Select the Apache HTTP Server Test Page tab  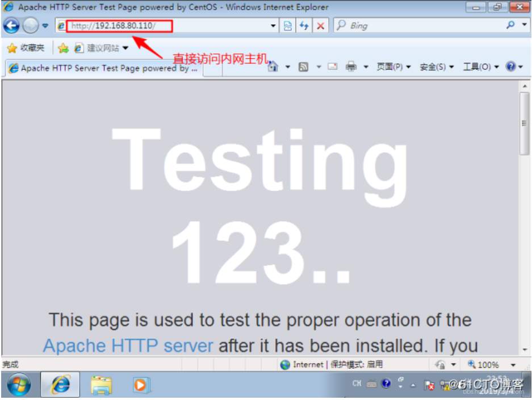tap(102, 68)
